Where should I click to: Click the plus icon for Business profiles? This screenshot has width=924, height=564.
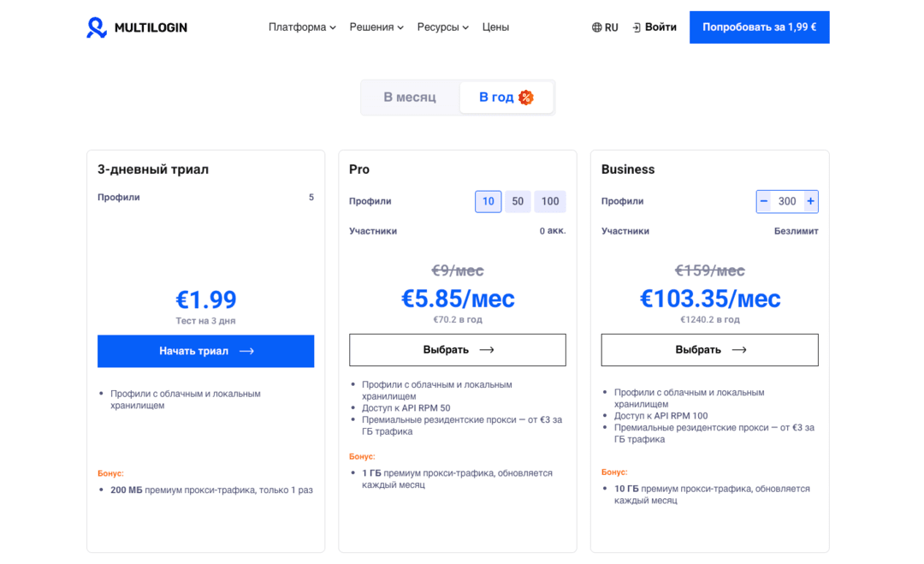[x=810, y=202]
